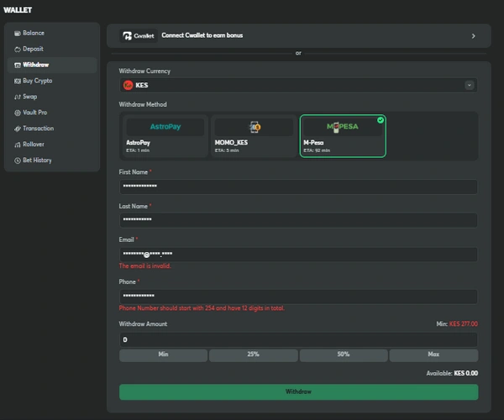This screenshot has width=504, height=420.
Task: Click 'ETA: 5 min' on the MOMO_KES card
Action: point(227,150)
